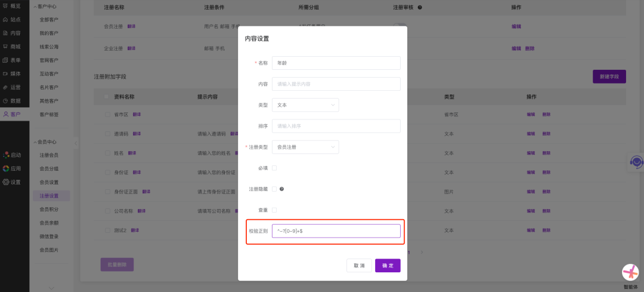The width and height of the screenshot is (644, 292).
Task: Open 注册设置 menu item
Action: tap(51, 196)
